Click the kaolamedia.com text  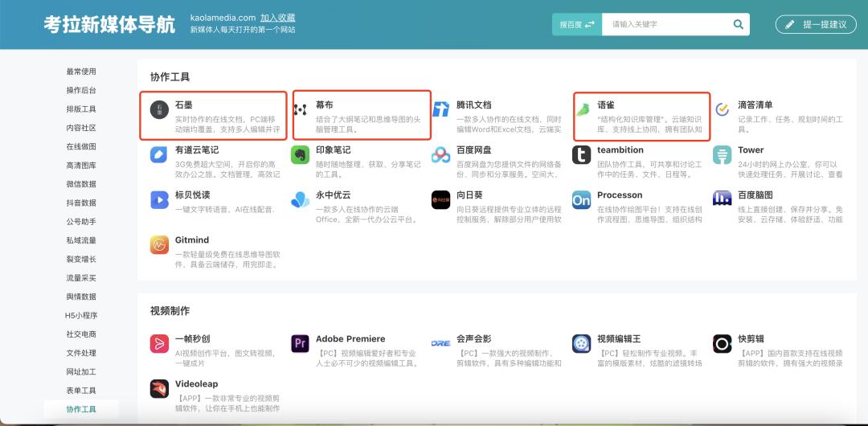click(223, 18)
